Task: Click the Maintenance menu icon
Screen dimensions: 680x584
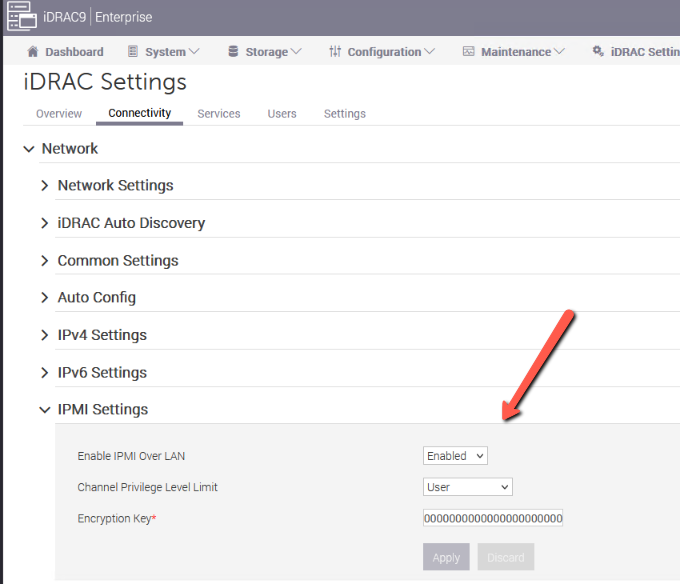Action: 468,52
